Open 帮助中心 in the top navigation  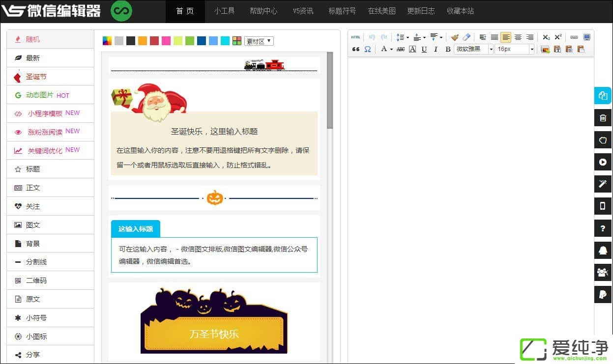[x=263, y=11]
